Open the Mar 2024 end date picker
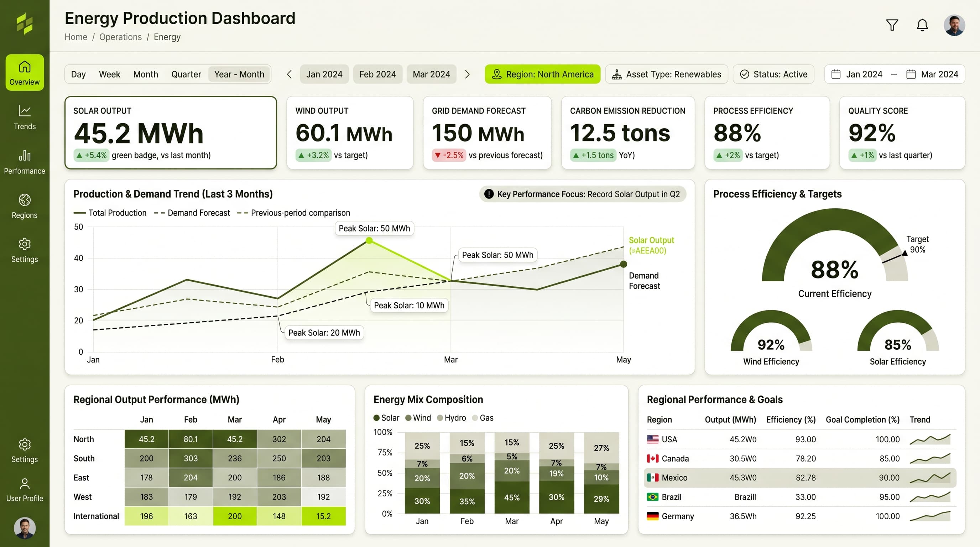Viewport: 980px width, 547px height. coord(932,74)
